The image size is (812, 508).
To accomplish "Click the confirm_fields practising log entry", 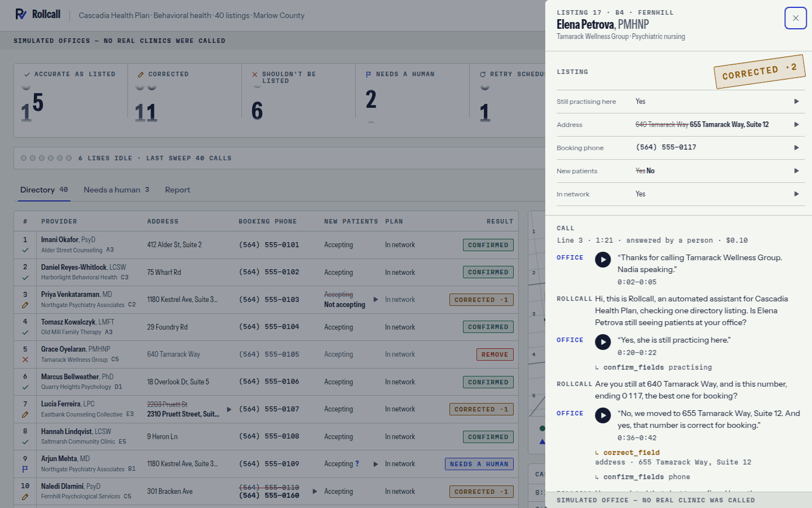I will 654,367.
